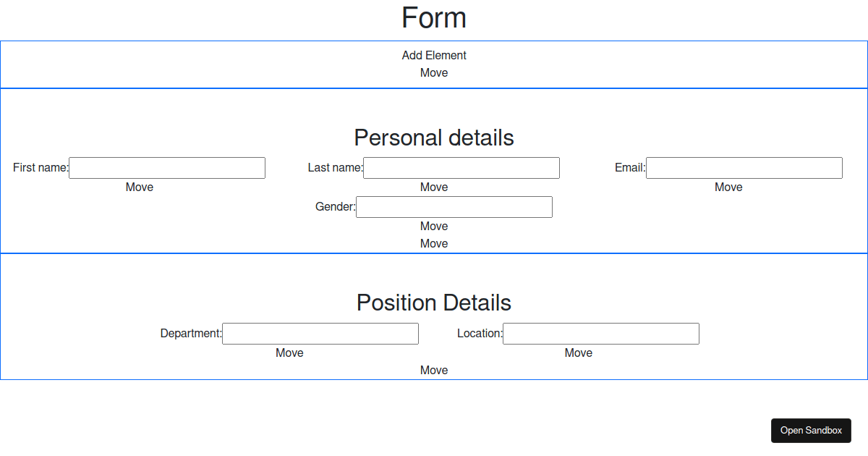868x456 pixels.
Task: Click Move at the bottom of Personal details
Action: (x=434, y=243)
